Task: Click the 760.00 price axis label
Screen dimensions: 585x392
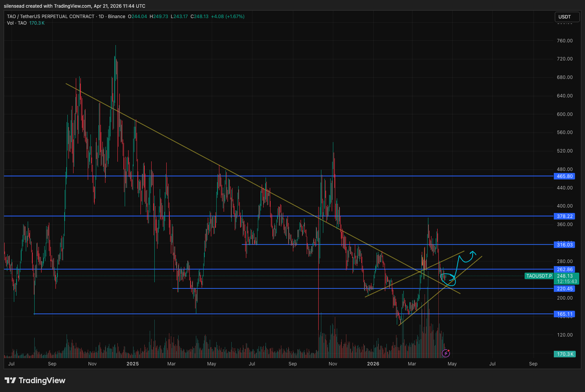Action: click(x=565, y=40)
